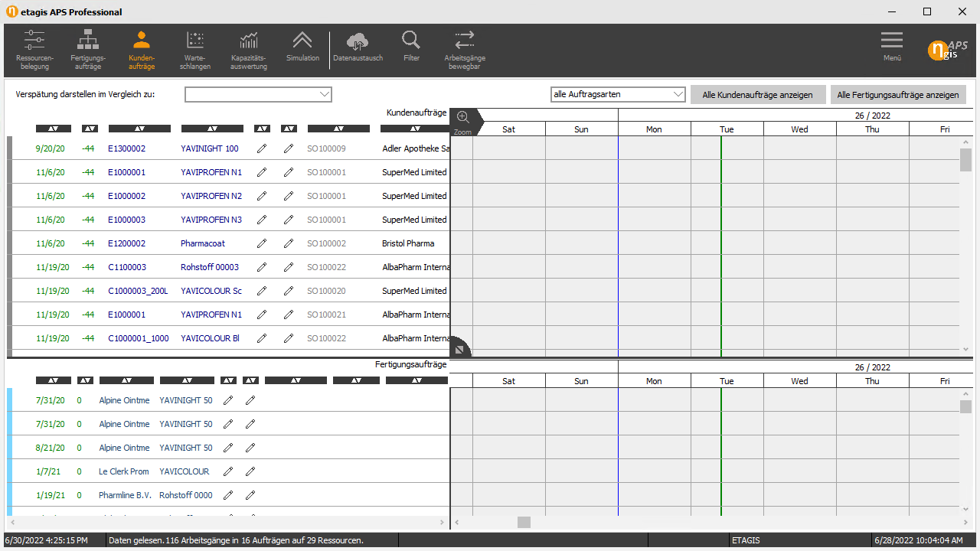Viewport: 980px width, 551px height.
Task: Click lower Gantt vertical scrollbar thumb
Action: click(x=965, y=406)
